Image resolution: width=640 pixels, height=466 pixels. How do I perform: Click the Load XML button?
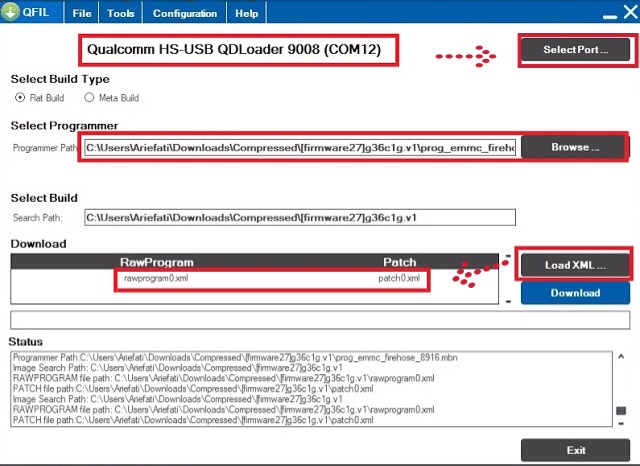pos(575,265)
